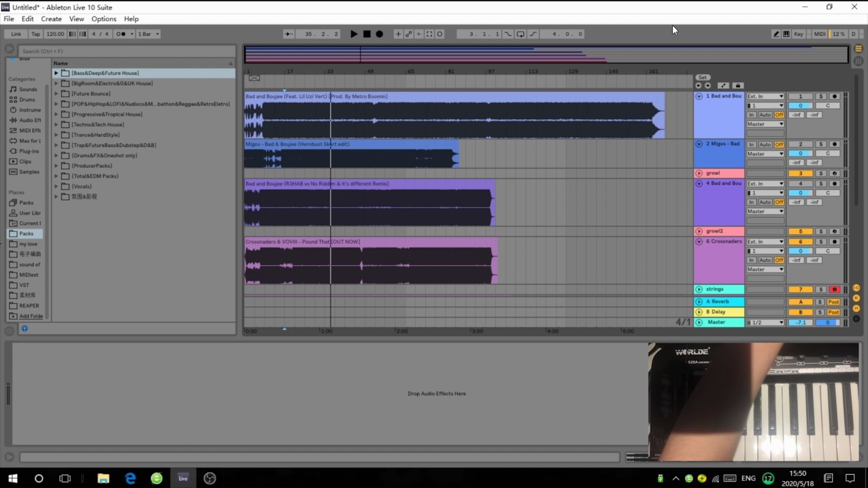The image size is (868, 488).
Task: Toggle the MIDI map mode switch
Action: [820, 34]
